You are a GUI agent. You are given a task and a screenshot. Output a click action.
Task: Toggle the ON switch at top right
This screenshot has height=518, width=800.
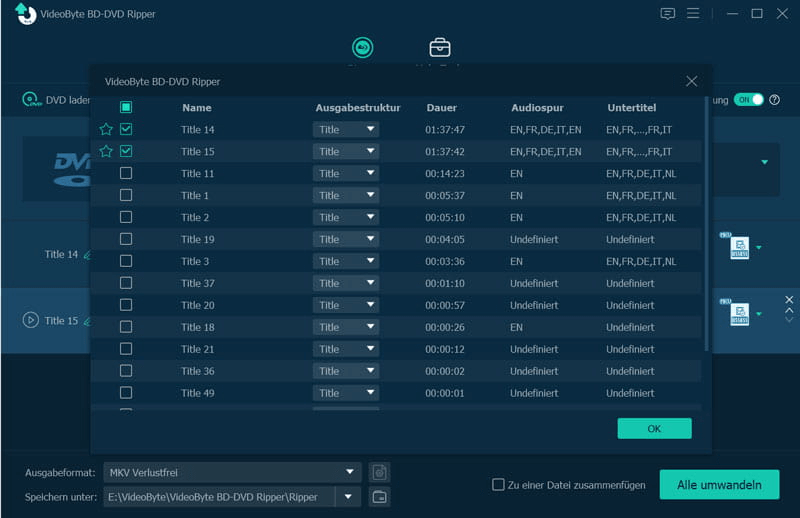(x=748, y=100)
